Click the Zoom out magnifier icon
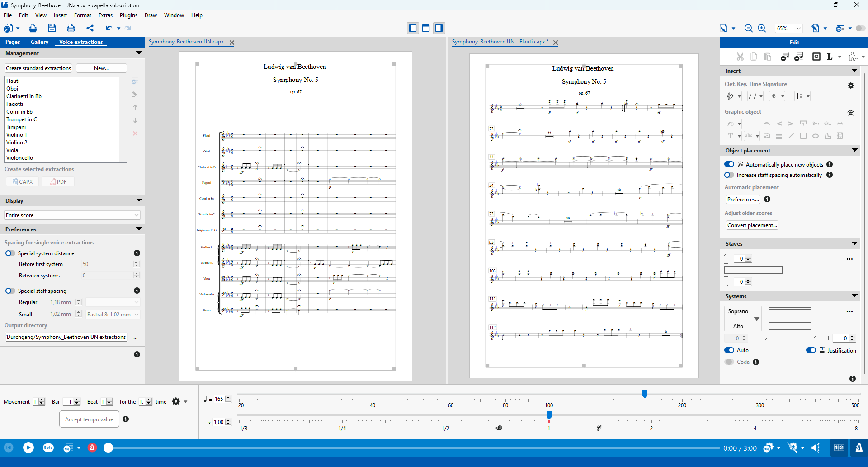The image size is (868, 467). point(749,28)
